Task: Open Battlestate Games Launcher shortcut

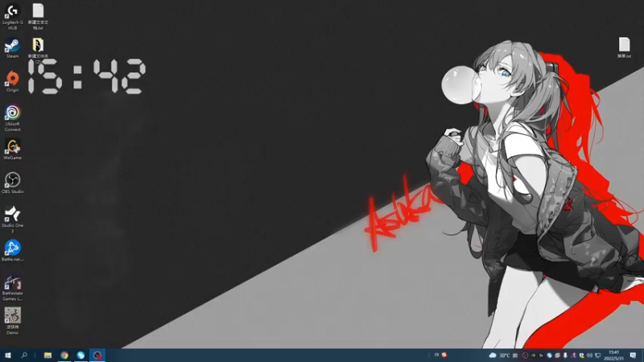Action: 12,288
